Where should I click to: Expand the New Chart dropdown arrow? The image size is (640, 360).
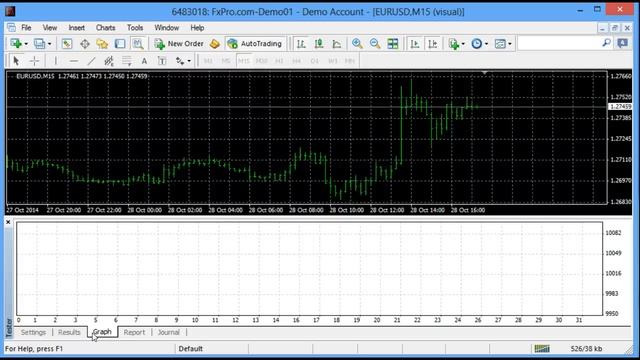pyautogui.click(x=26, y=44)
